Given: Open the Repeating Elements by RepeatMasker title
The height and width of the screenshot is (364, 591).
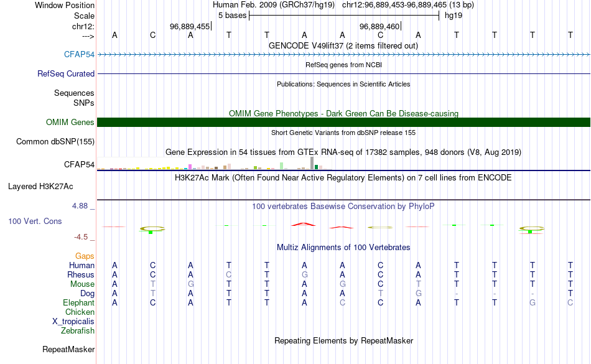Looking at the screenshot, I should pyautogui.click(x=343, y=341).
